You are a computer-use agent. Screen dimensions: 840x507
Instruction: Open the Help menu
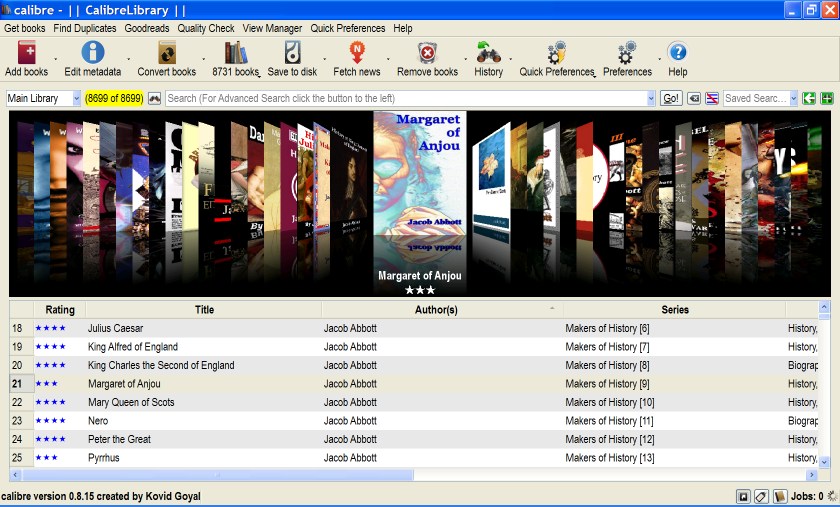pos(403,28)
